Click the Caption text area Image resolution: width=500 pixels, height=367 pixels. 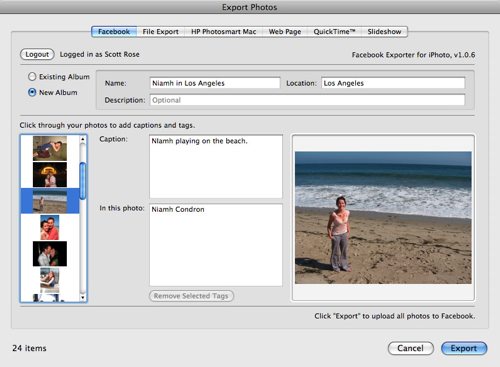tap(216, 166)
